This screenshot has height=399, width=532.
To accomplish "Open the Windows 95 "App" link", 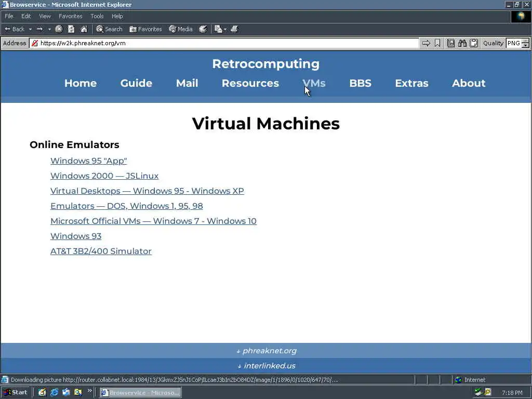I will 88,161.
